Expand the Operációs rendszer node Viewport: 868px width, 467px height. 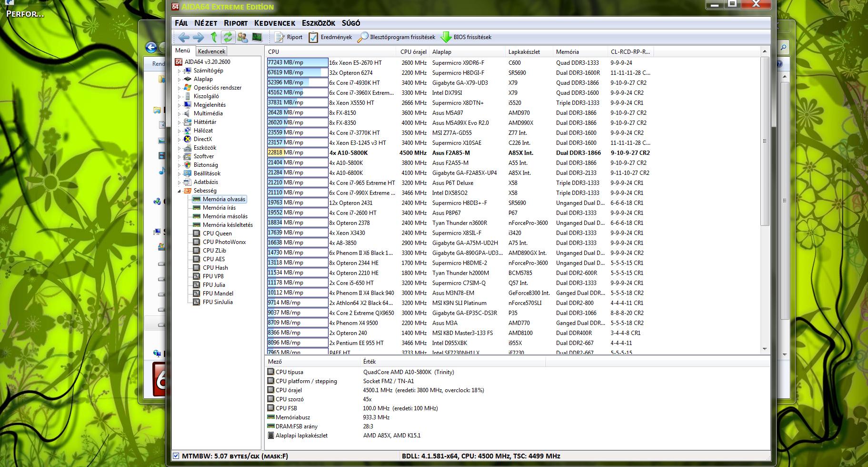180,88
